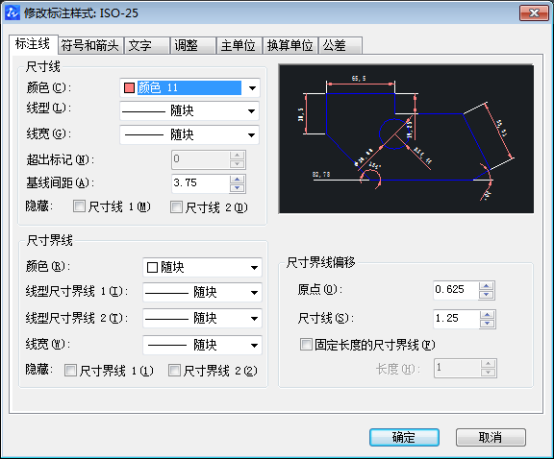
Task: Decrease 基线间距 value with down arrow
Action: [x=237, y=188]
